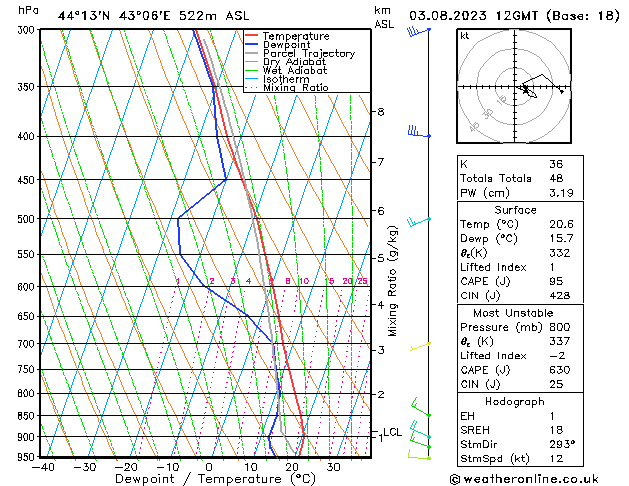Click the green wind barb at 850 hPa
Viewport: 629px width, 486px height.
pyautogui.click(x=421, y=407)
